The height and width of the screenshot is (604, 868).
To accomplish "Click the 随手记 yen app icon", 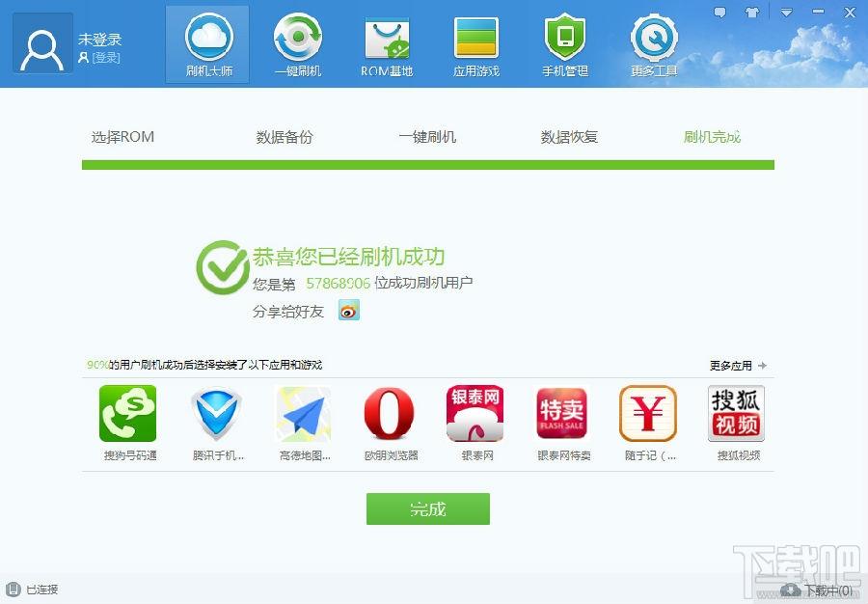I will tap(648, 413).
